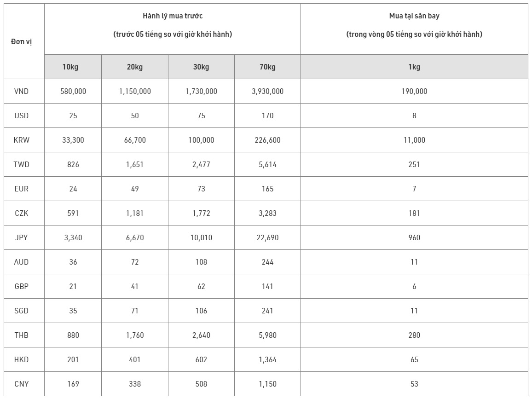532x399 pixels.
Task: Click the VND row label
Action: pyautogui.click(x=22, y=92)
